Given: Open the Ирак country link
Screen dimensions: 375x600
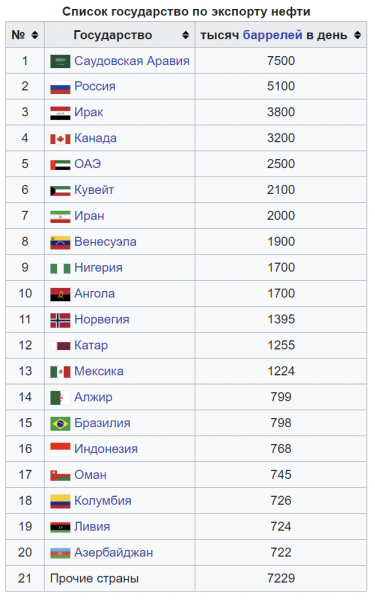Looking at the screenshot, I should (x=89, y=112).
